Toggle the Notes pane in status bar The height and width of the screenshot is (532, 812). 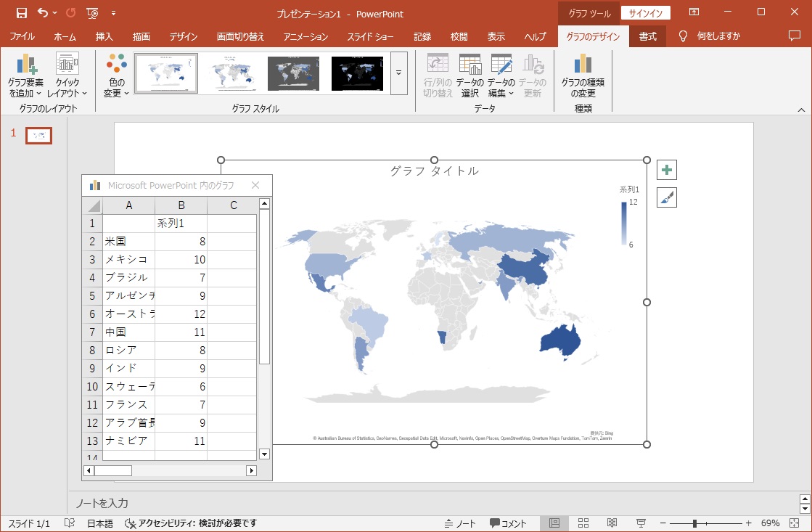[x=460, y=523]
